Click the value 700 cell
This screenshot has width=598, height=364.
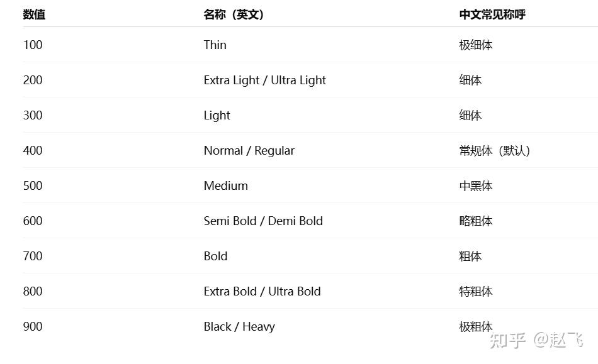pyautogui.click(x=33, y=256)
